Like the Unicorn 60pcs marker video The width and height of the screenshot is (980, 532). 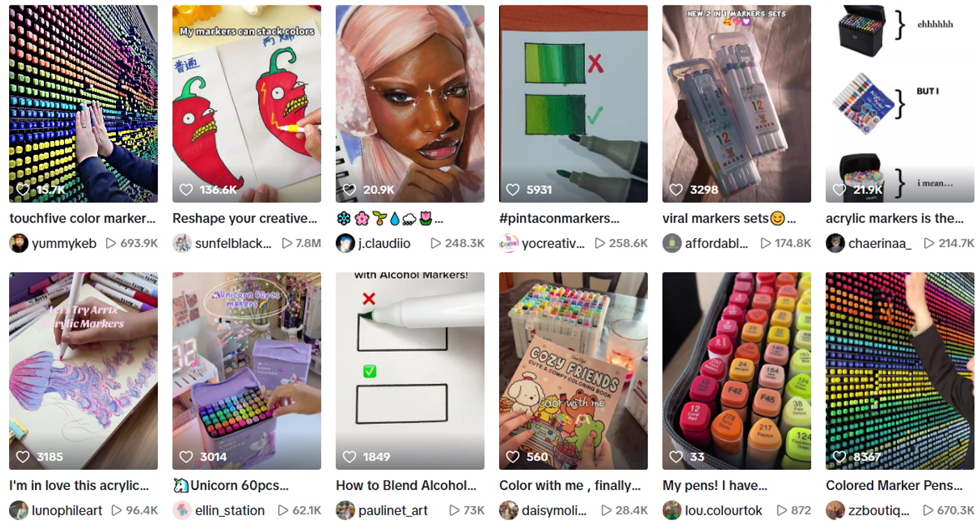pyautogui.click(x=186, y=457)
